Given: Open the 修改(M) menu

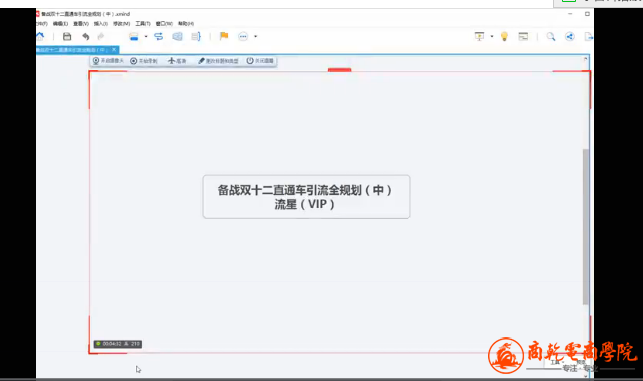Looking at the screenshot, I should point(121,24).
